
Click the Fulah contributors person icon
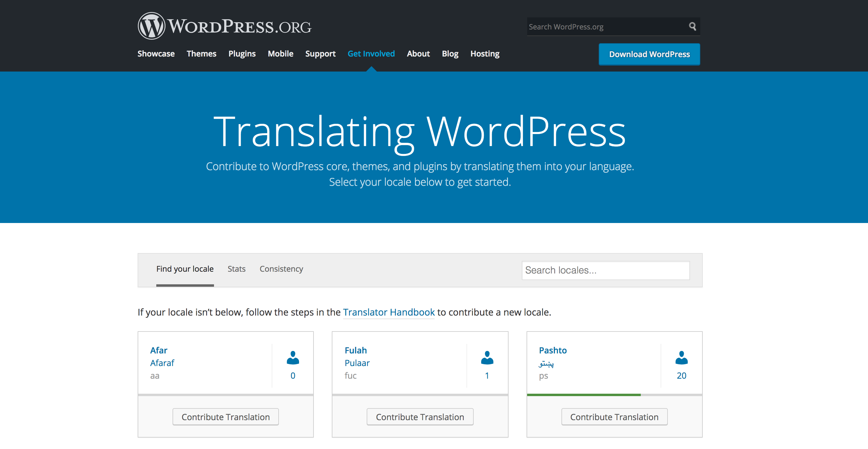(x=487, y=358)
